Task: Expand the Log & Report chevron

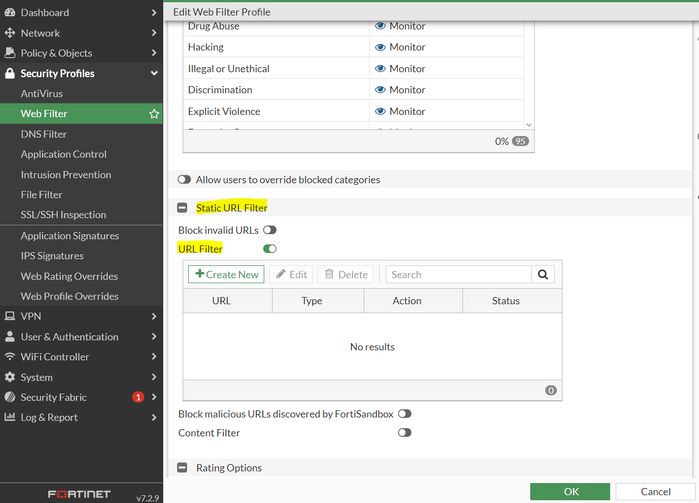Action: [154, 417]
